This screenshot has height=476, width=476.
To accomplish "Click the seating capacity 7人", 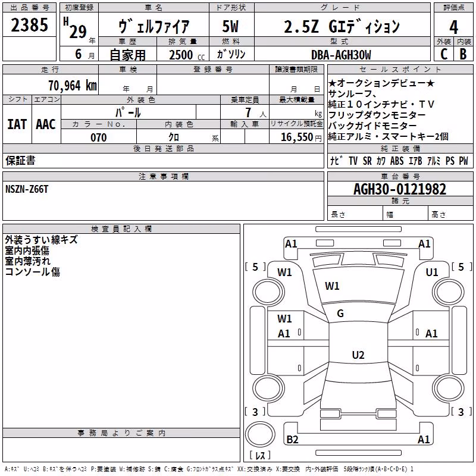I will (x=256, y=112).
